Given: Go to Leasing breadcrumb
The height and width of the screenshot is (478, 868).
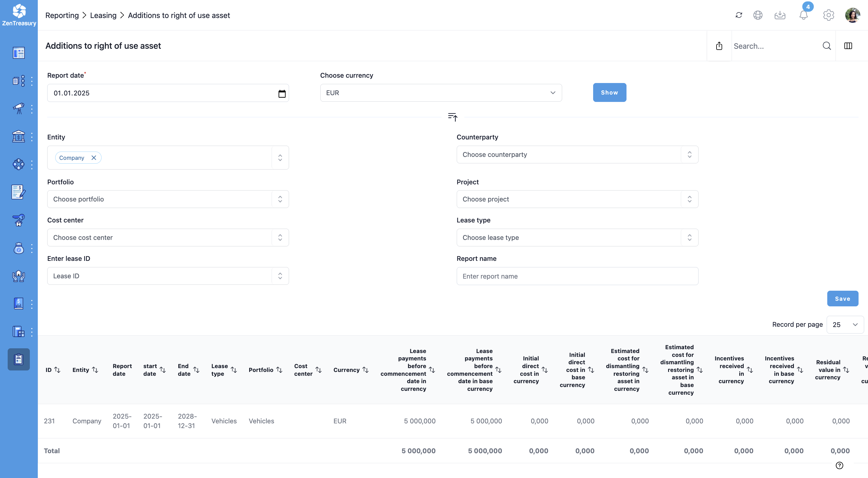Looking at the screenshot, I should (x=103, y=15).
